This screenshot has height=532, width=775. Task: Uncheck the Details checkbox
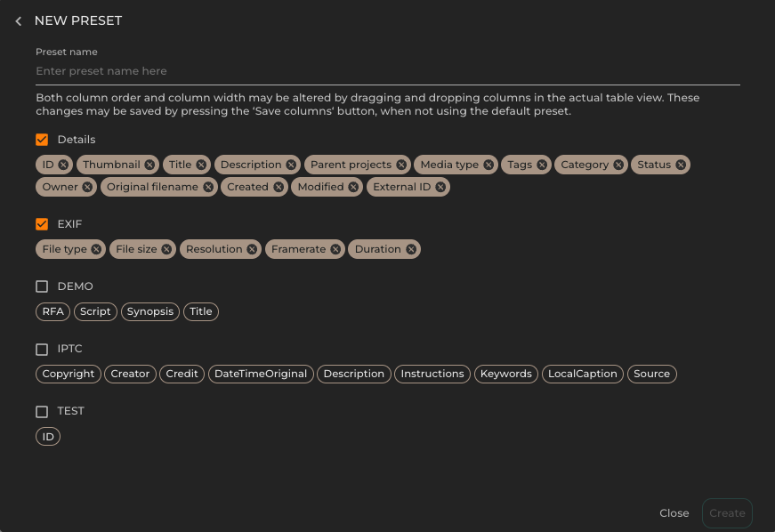tap(41, 139)
